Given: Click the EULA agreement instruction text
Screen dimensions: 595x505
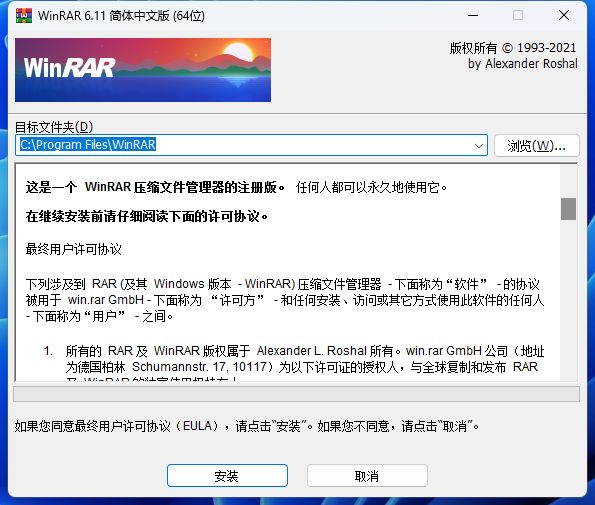Looking at the screenshot, I should click(x=247, y=426).
